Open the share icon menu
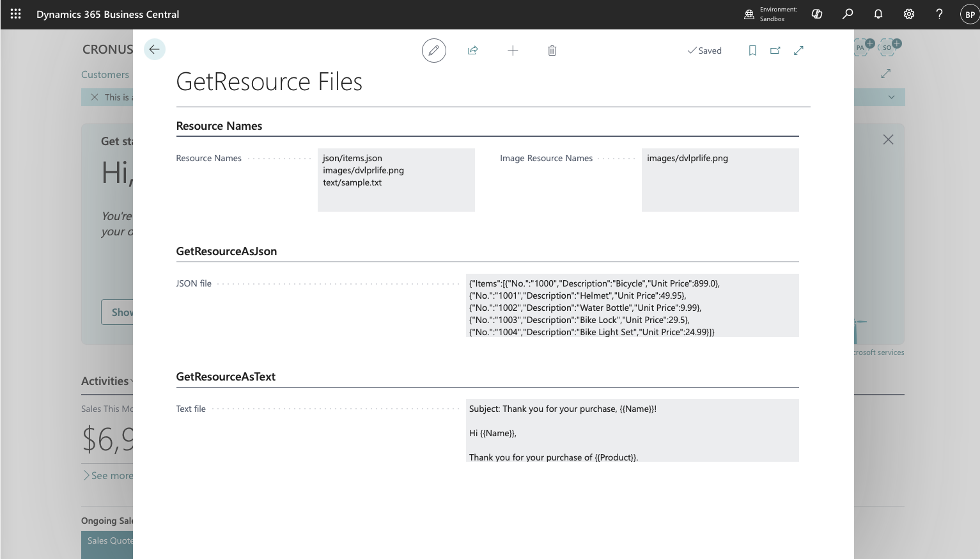Image resolution: width=980 pixels, height=559 pixels. click(x=473, y=51)
